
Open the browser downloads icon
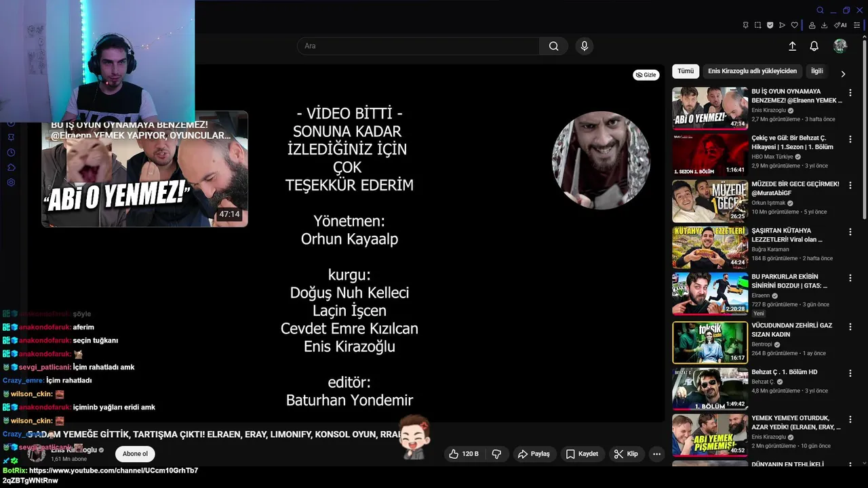click(x=824, y=25)
